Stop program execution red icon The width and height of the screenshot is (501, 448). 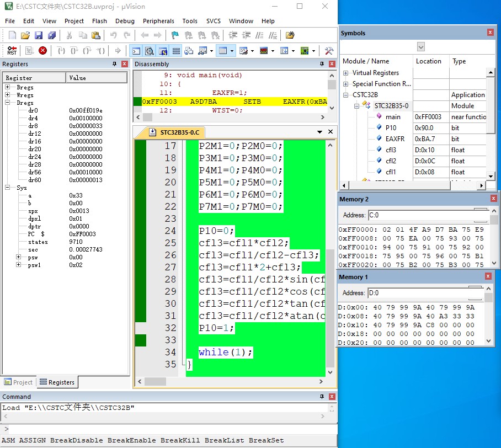pyautogui.click(x=42, y=51)
